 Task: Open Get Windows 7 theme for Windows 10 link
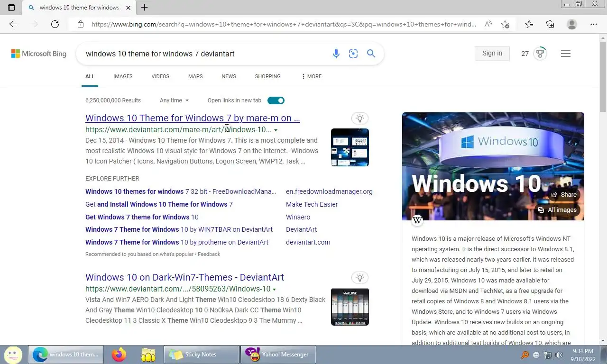pyautogui.click(x=142, y=217)
